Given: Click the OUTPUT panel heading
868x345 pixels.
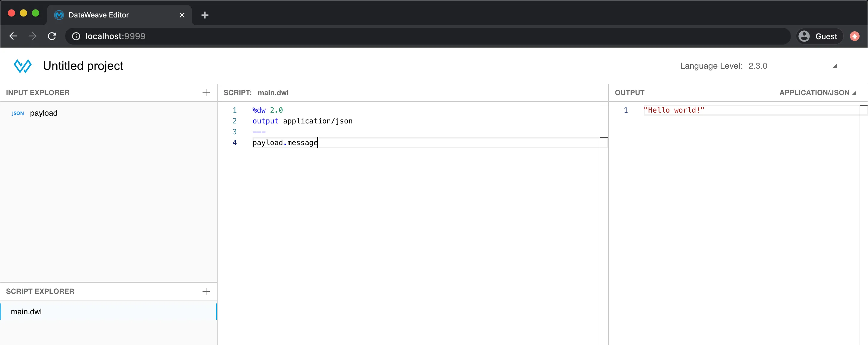Looking at the screenshot, I should [629, 93].
